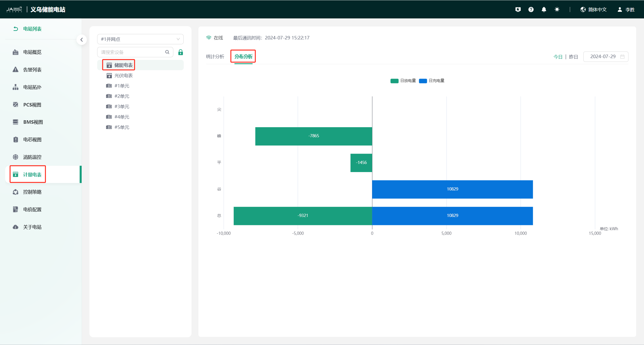Viewport: 644px width, 345px height.
Task: Switch to the 统计分析 tab
Action: click(215, 56)
